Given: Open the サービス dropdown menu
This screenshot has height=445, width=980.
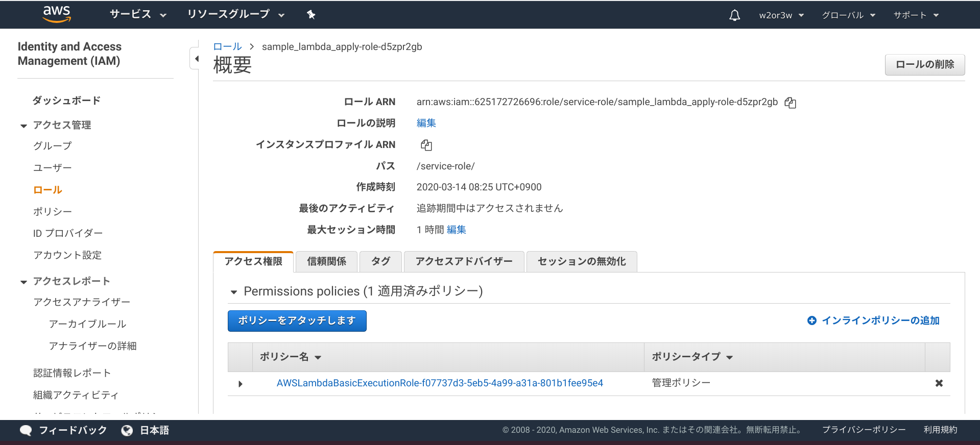Looking at the screenshot, I should (x=138, y=15).
